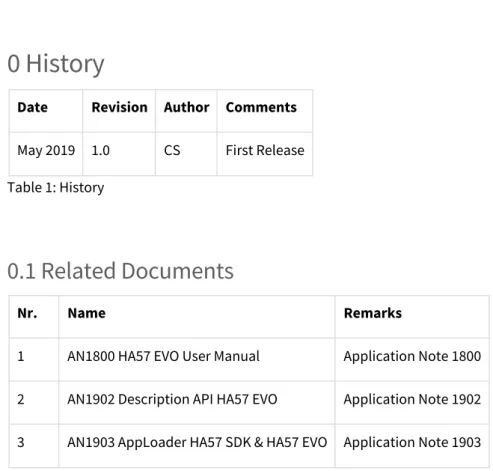Select 'AN1903 AppLoader HA57 SDK & HA57 EVO' entry
The height and width of the screenshot is (471, 493).
(197, 443)
